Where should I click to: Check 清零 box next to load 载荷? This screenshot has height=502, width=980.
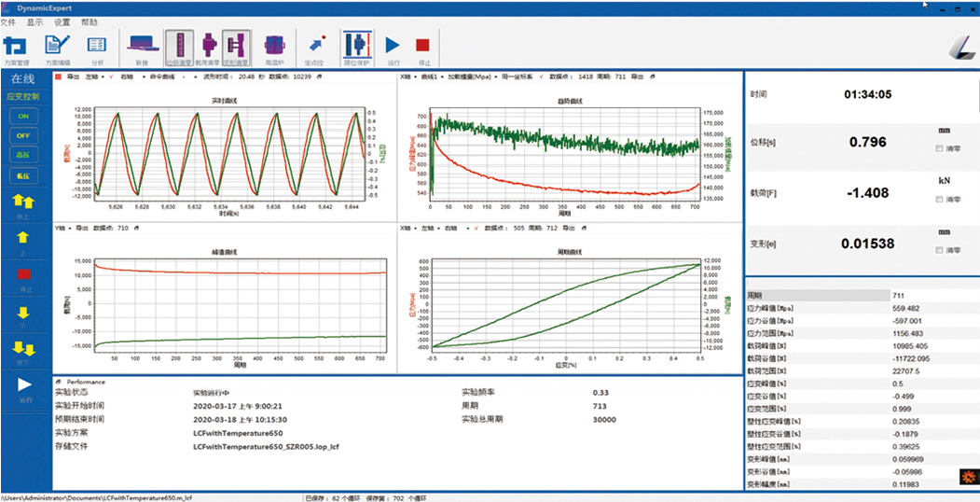(x=938, y=200)
